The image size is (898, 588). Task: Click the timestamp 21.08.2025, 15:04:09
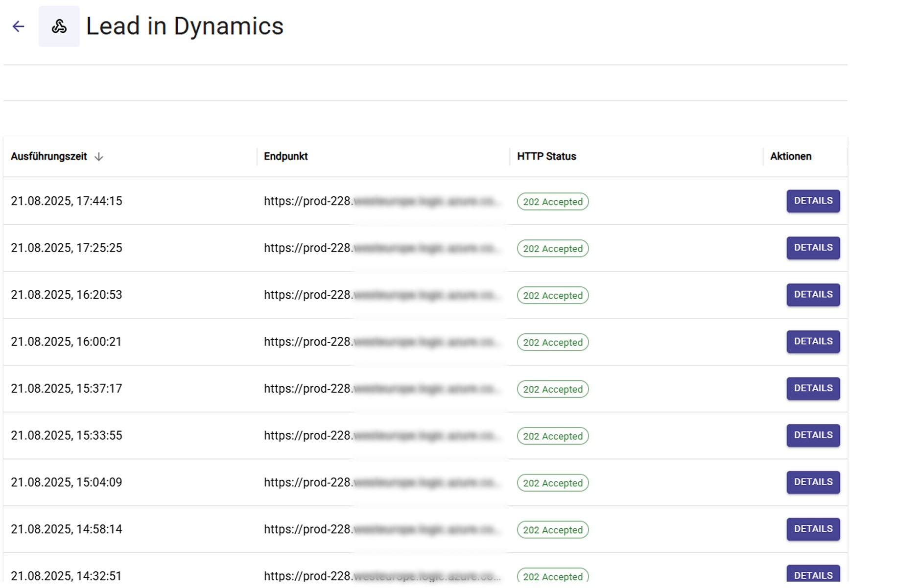click(x=67, y=483)
